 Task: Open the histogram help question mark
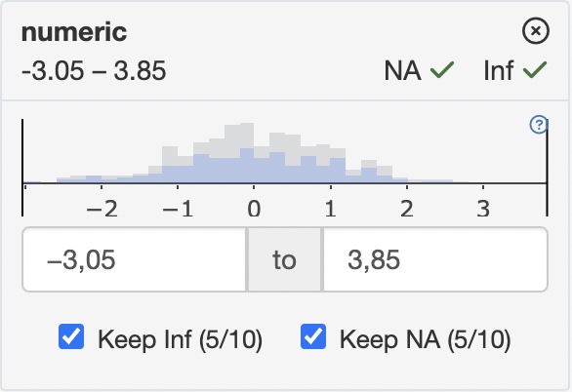539,125
